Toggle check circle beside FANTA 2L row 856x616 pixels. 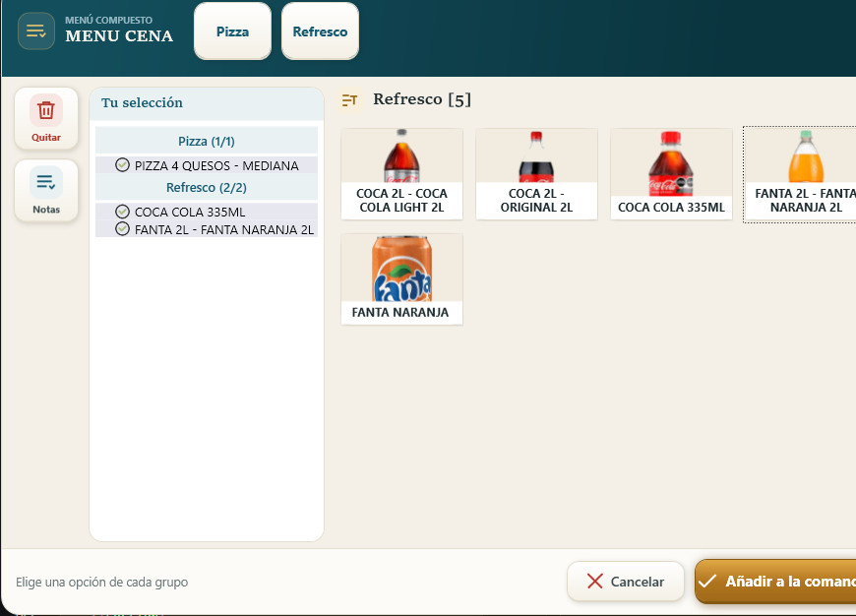coord(122,229)
